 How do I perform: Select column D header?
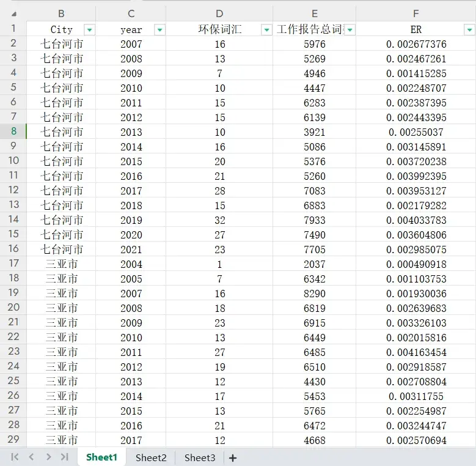tap(219, 13)
